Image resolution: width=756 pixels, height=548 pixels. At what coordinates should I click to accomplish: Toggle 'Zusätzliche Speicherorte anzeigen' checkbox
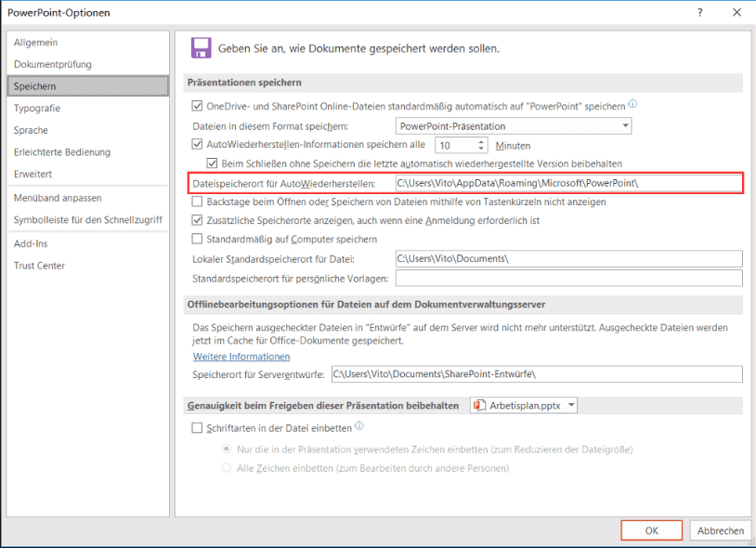(x=197, y=220)
